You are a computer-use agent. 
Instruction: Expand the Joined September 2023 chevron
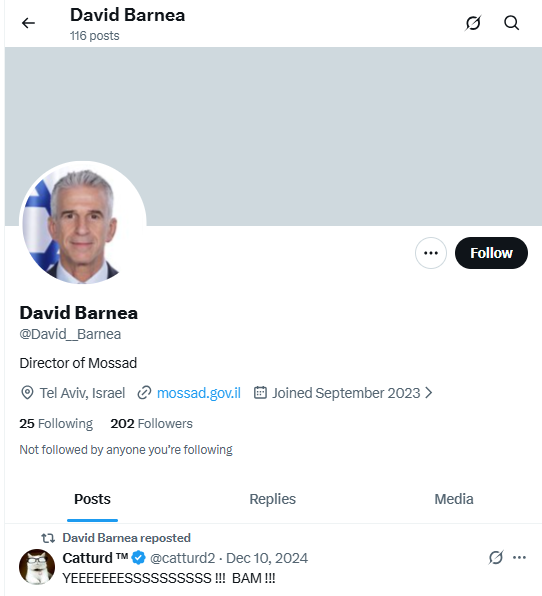pyautogui.click(x=429, y=393)
